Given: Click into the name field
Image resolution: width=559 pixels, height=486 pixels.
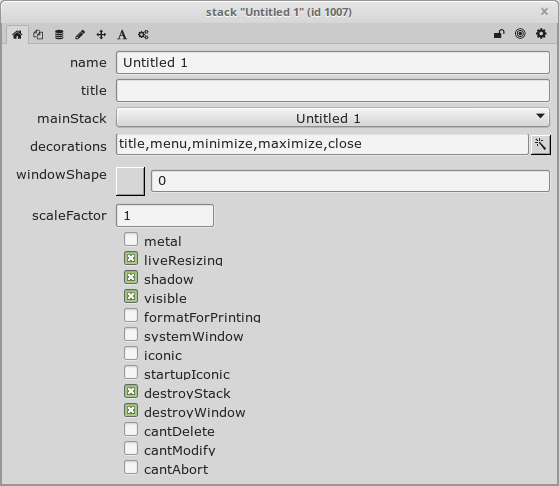Looking at the screenshot, I should (x=333, y=63).
